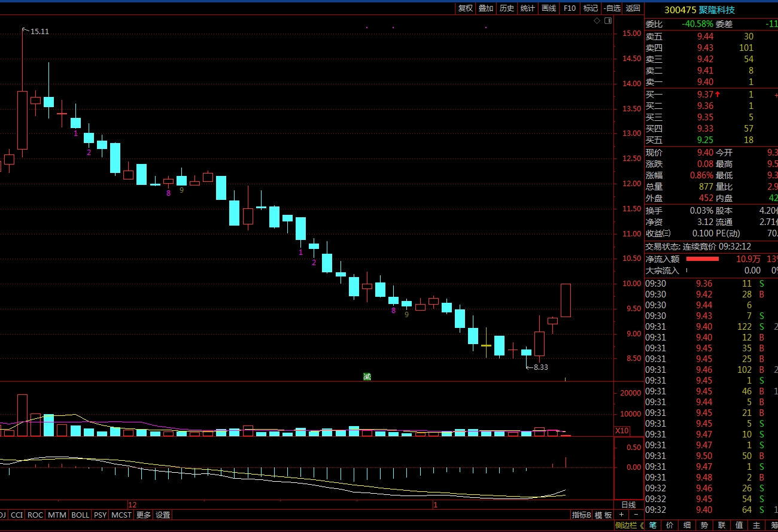Open the 日线 period selector

point(628,504)
